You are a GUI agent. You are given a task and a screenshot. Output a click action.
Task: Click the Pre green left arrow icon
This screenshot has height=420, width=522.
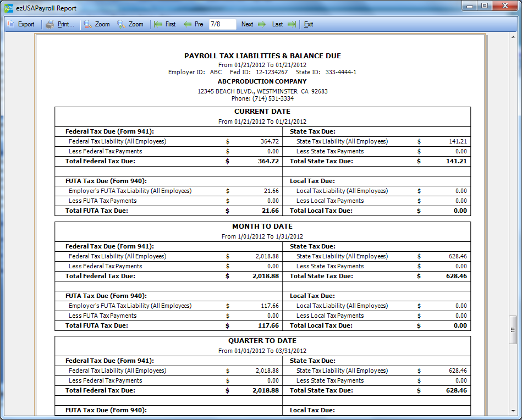tap(188, 24)
